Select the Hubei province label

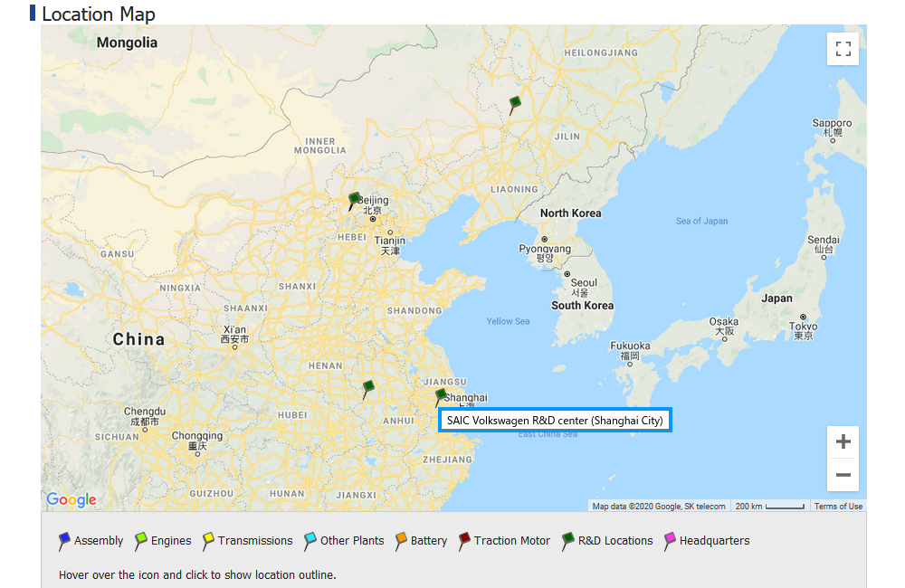coord(292,415)
